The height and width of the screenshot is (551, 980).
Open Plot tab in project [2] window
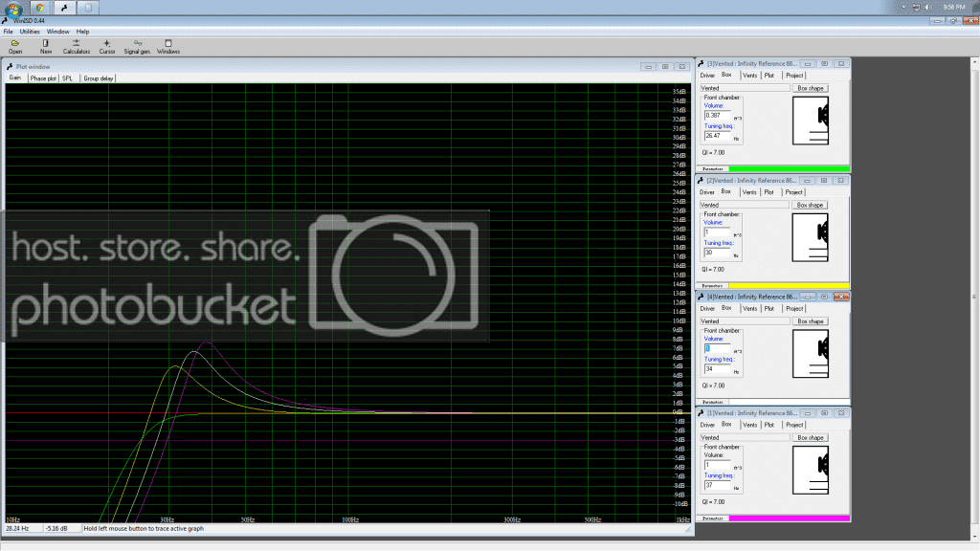[x=768, y=192]
